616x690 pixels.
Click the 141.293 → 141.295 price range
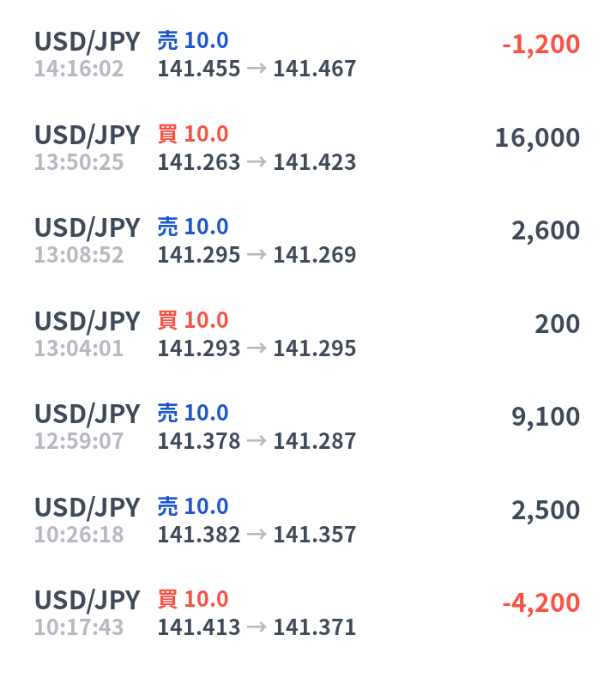[257, 348]
